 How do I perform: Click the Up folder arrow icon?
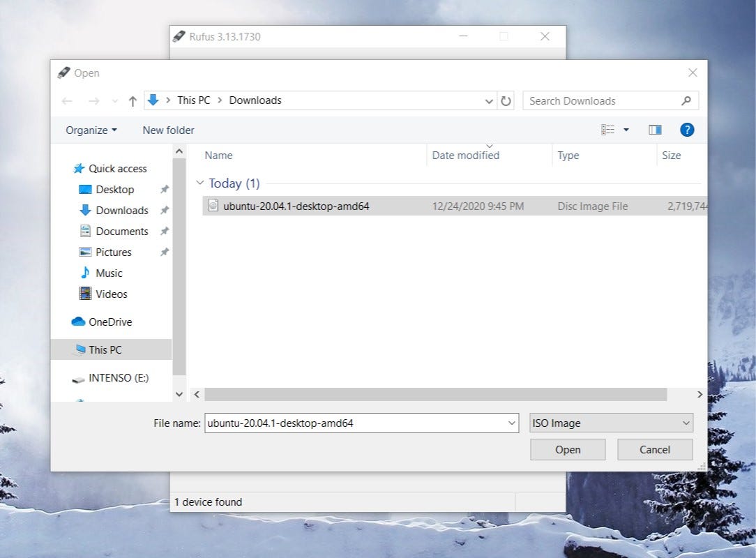[133, 101]
